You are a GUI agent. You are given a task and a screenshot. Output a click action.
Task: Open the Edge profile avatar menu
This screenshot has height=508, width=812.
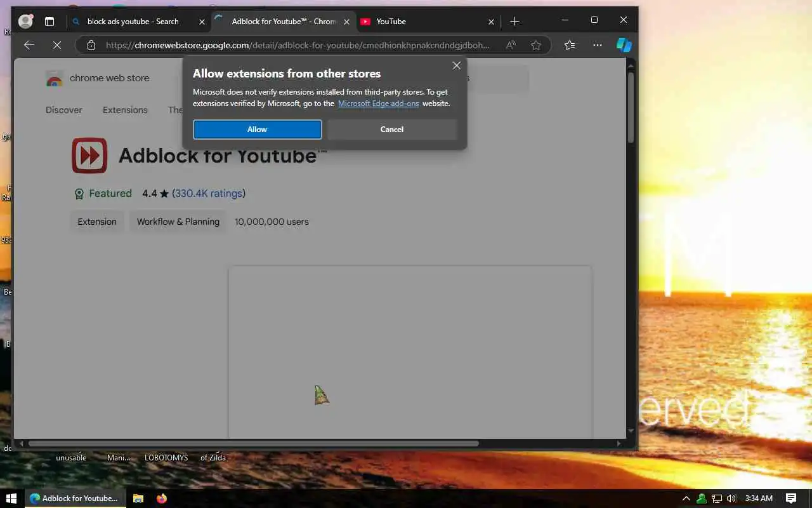coord(25,21)
